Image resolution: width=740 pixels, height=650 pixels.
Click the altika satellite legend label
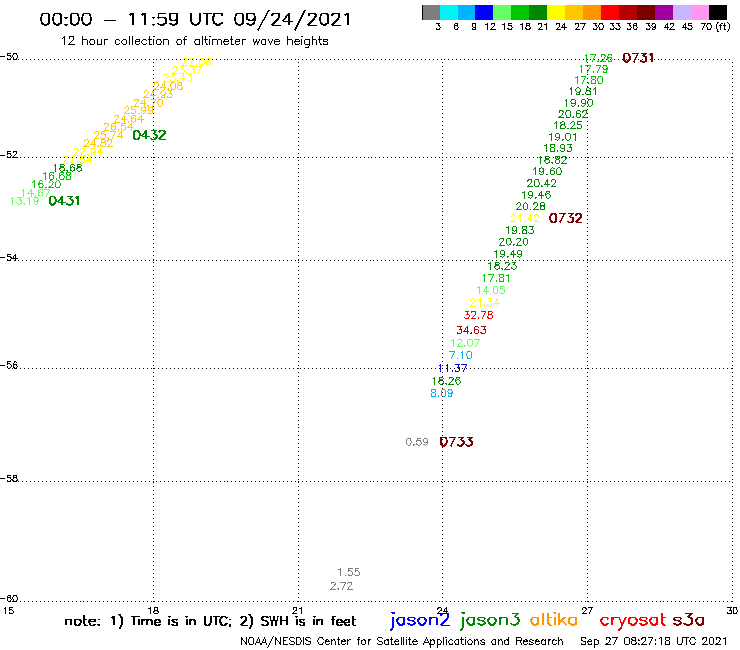pyautogui.click(x=554, y=620)
